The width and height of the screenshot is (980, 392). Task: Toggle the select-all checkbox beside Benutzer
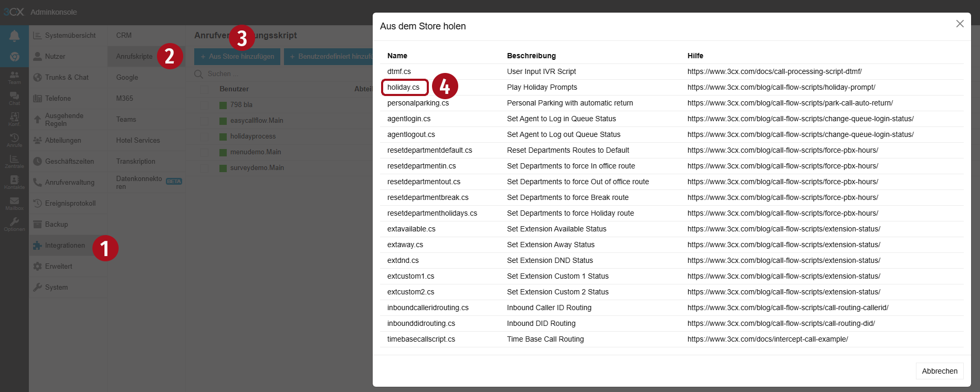click(x=204, y=89)
